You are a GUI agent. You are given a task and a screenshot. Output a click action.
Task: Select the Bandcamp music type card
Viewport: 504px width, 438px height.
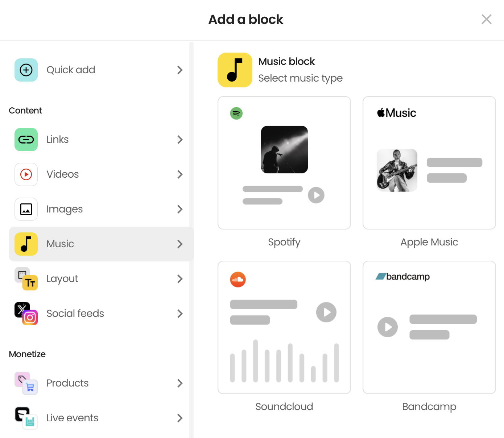coord(429,327)
